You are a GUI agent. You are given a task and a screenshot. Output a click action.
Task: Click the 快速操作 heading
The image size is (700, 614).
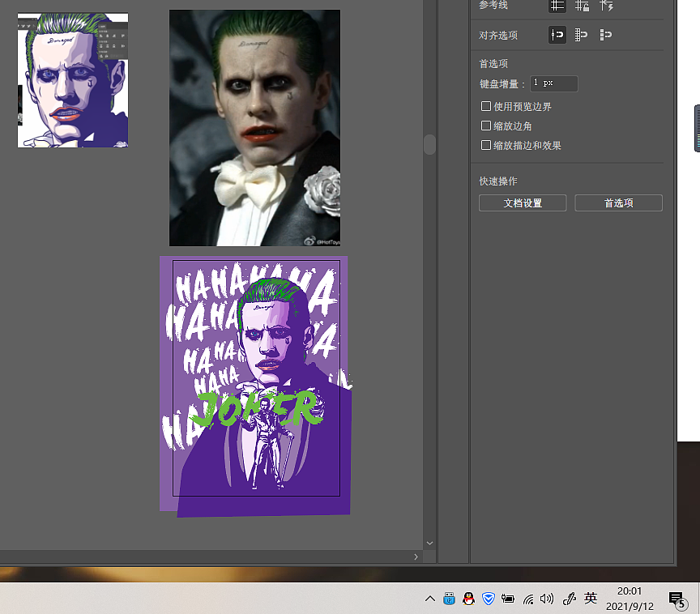coord(498,181)
